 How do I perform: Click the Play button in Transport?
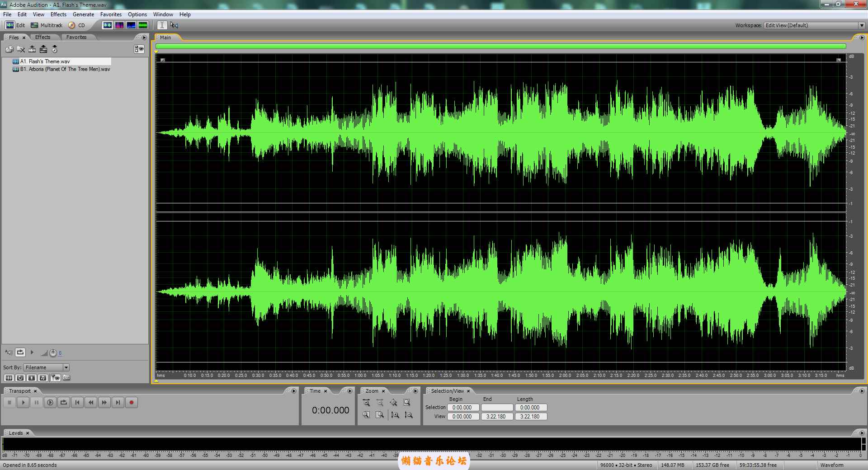pyautogui.click(x=23, y=402)
